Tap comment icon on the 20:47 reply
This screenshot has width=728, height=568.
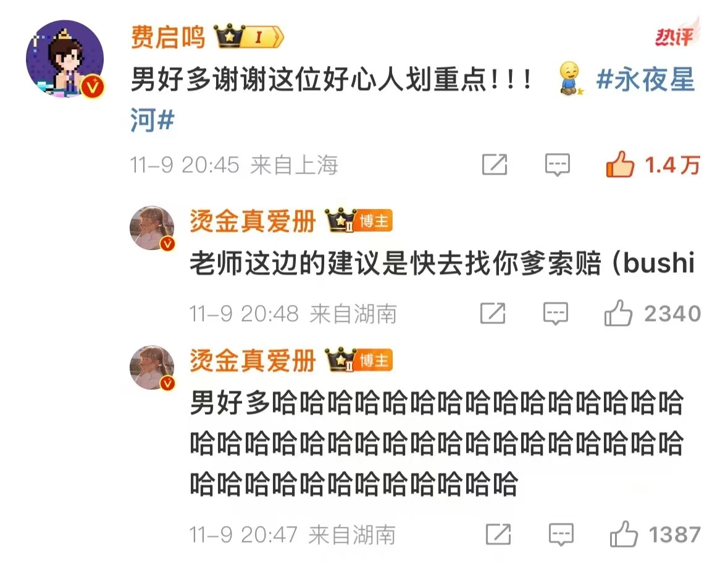pyautogui.click(x=561, y=534)
